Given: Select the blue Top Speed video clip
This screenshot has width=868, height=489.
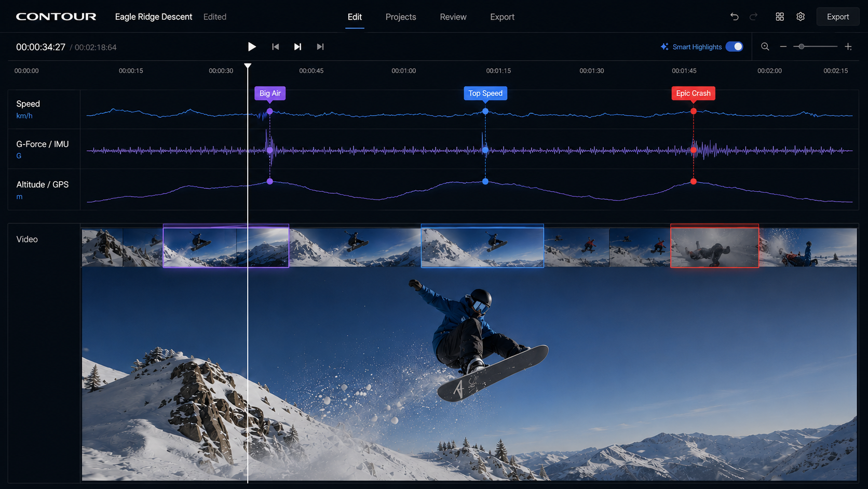Looking at the screenshot, I should (x=482, y=246).
